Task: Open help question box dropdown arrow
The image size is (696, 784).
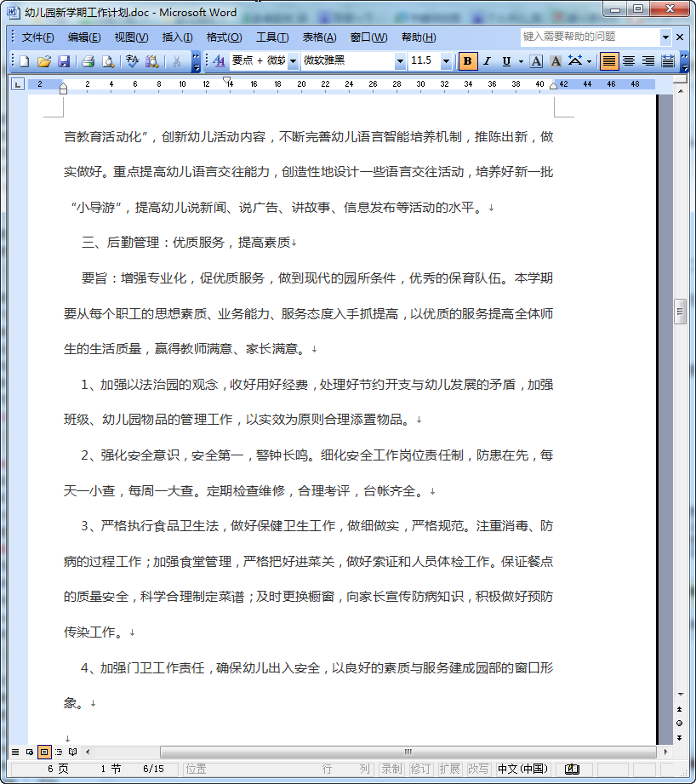Action: click(665, 37)
